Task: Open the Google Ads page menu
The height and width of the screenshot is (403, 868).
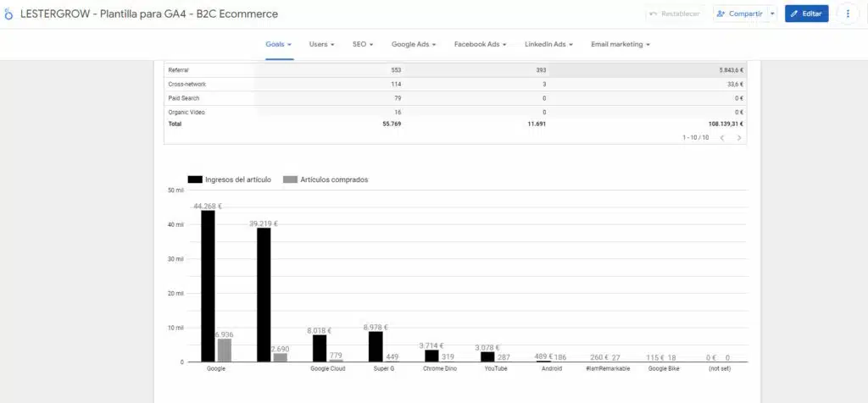Action: coord(414,44)
